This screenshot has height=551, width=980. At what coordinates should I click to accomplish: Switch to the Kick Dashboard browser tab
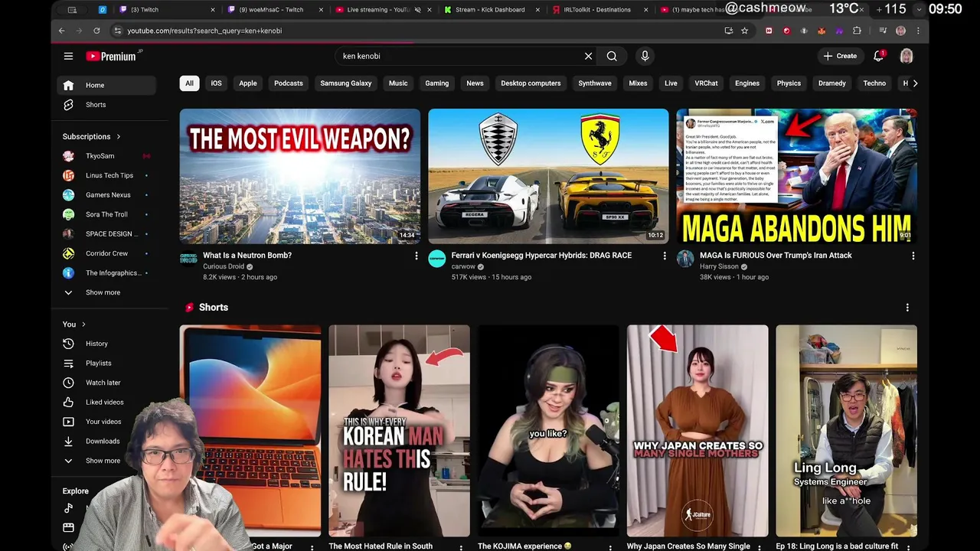490,10
